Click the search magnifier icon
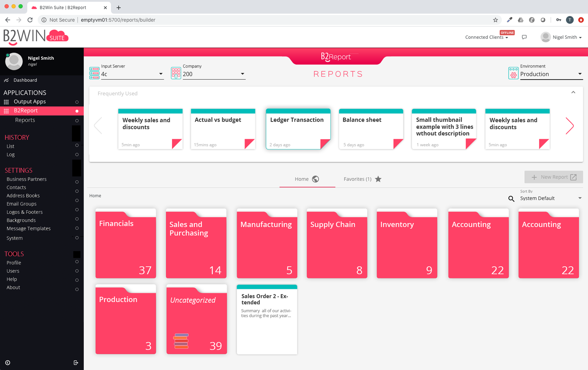 pyautogui.click(x=511, y=199)
